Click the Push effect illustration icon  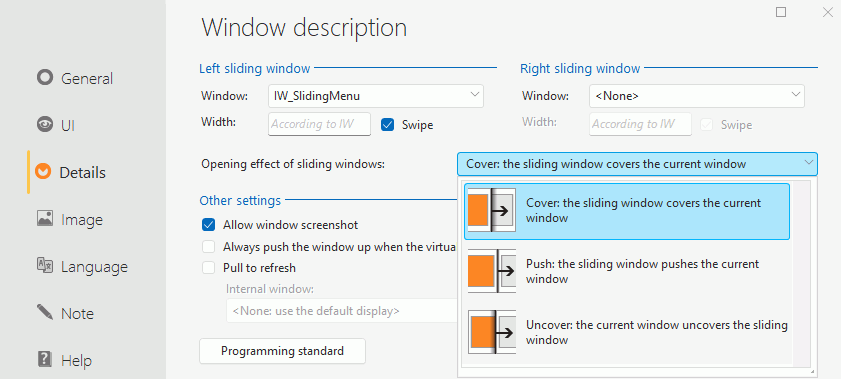click(x=492, y=271)
